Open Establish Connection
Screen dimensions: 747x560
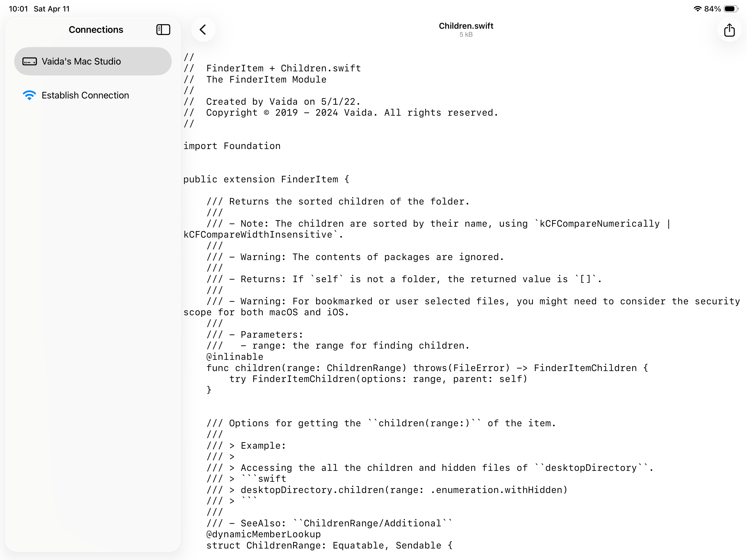click(93, 95)
